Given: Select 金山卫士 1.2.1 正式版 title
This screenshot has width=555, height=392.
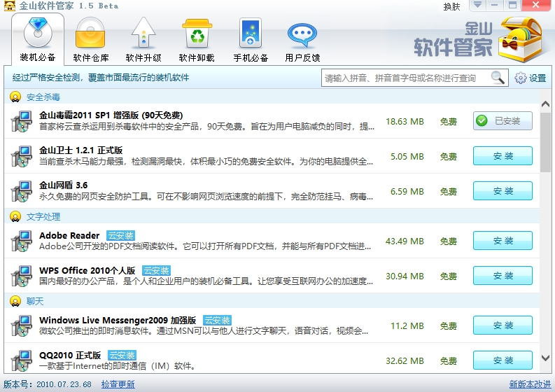Looking at the screenshot, I should click(x=80, y=150).
